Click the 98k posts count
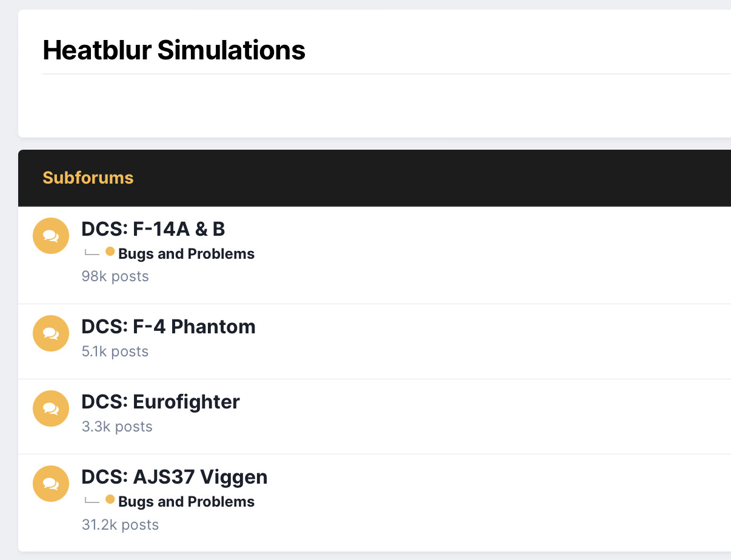 115,276
